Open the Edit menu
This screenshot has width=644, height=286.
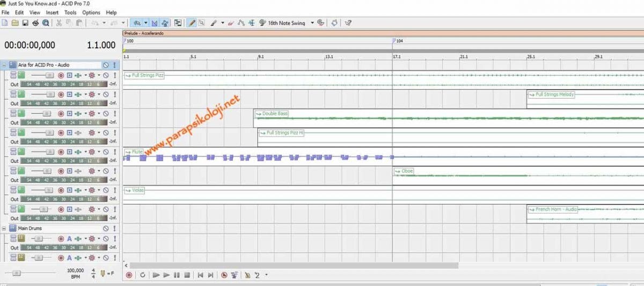pos(19,12)
